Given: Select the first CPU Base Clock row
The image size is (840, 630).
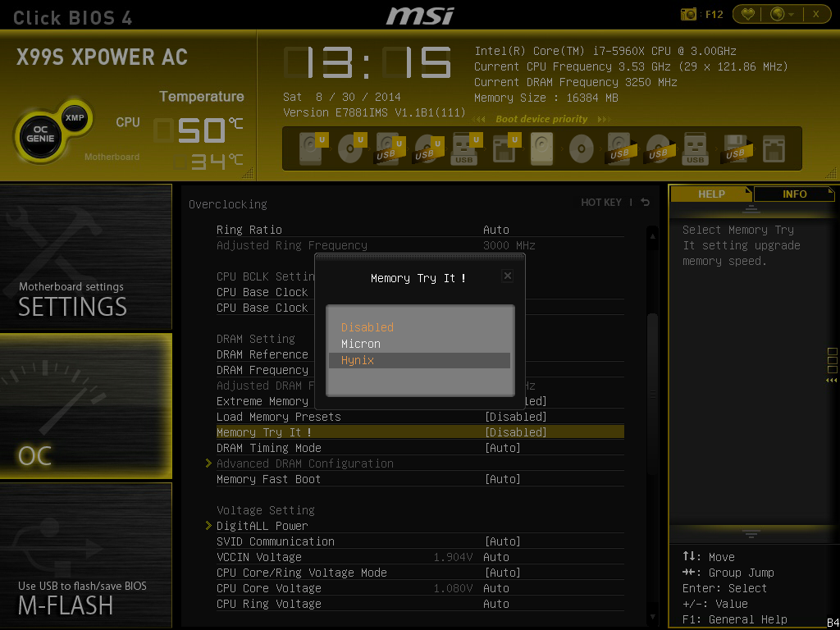Looking at the screenshot, I should coord(262,292).
